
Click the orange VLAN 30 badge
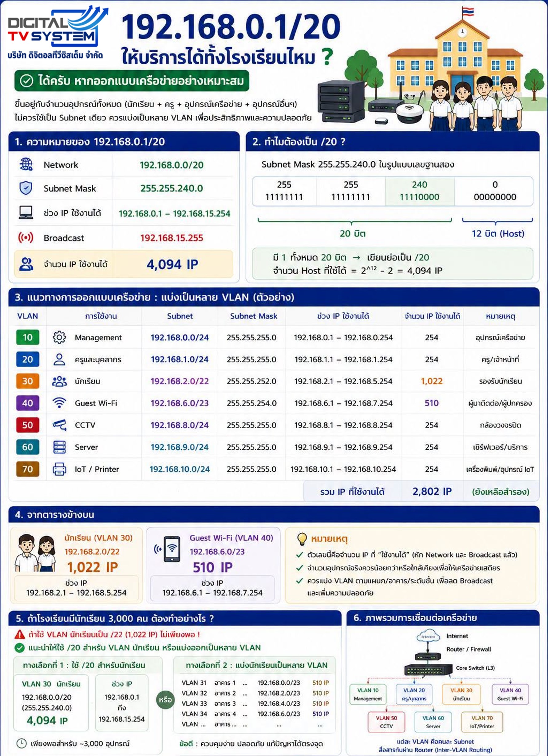(x=28, y=381)
